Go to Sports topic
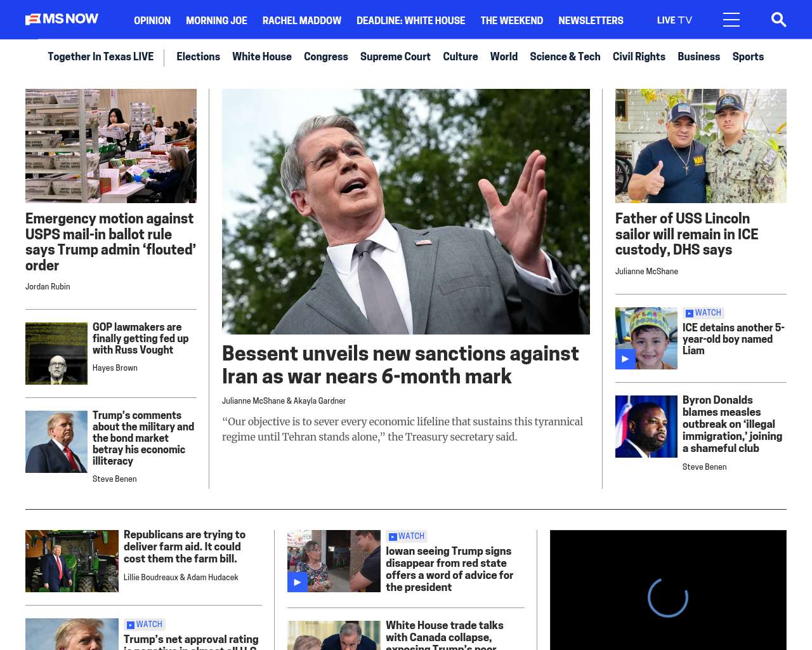The height and width of the screenshot is (650, 812). (748, 56)
